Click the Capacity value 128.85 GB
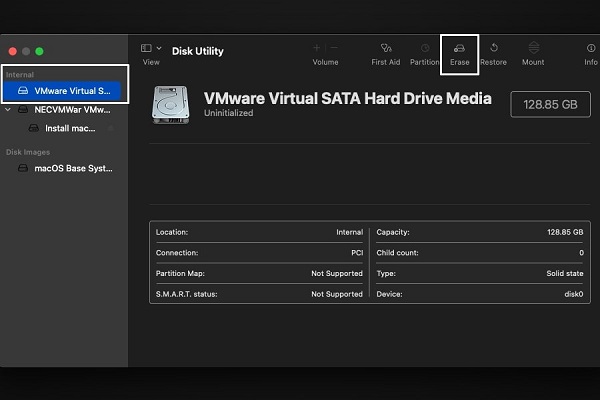 tap(565, 232)
